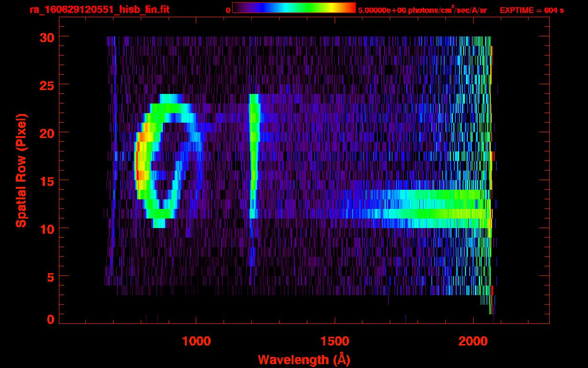This screenshot has height=368, width=588.
Task: Click the filename ra_160629120551_hisb_lin.fit title
Action: tap(99, 10)
